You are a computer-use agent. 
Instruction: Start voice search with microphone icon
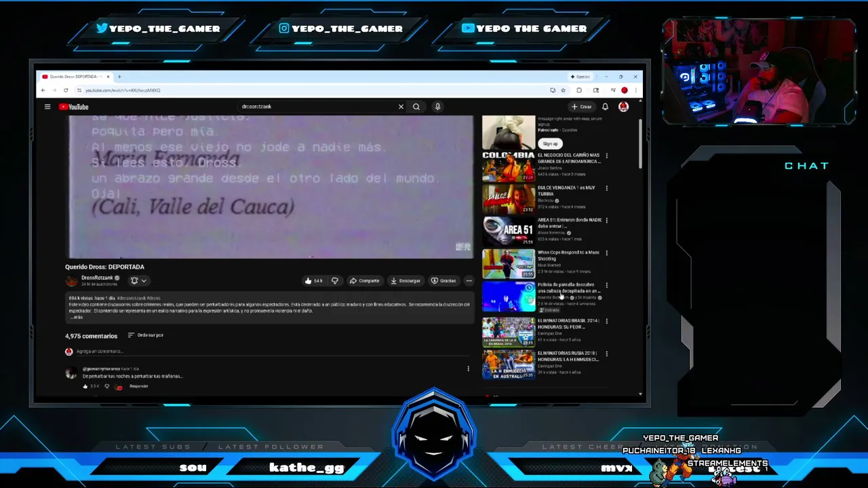437,106
